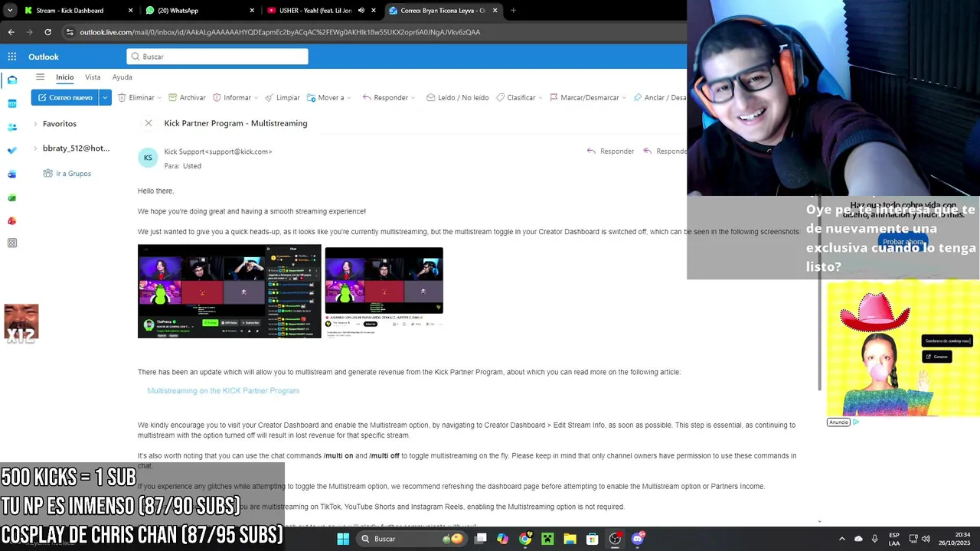Viewport: 980px width, 551px height.
Task: Open Multistreaming on the KICK Partner Program link
Action: point(223,391)
